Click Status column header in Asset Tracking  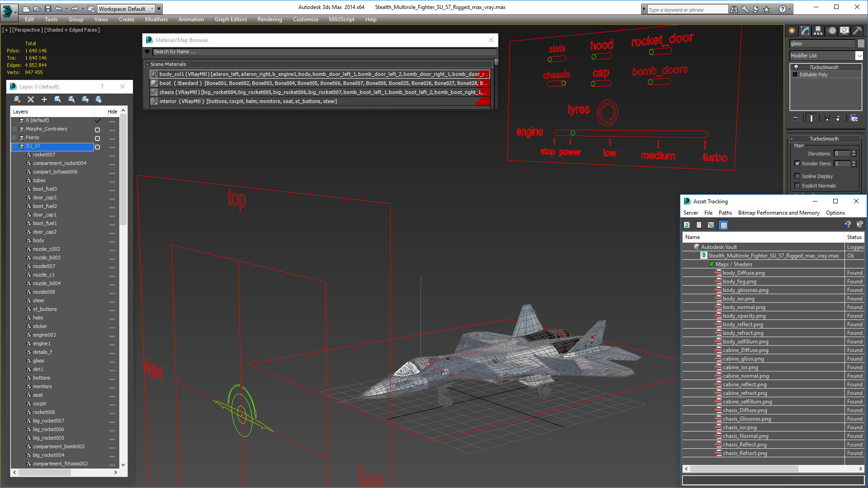point(854,237)
